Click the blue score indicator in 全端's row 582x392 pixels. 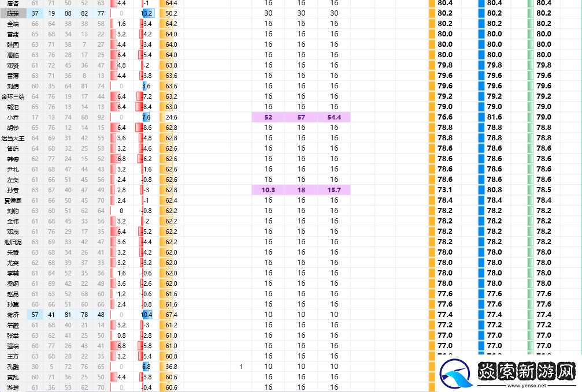click(x=480, y=24)
